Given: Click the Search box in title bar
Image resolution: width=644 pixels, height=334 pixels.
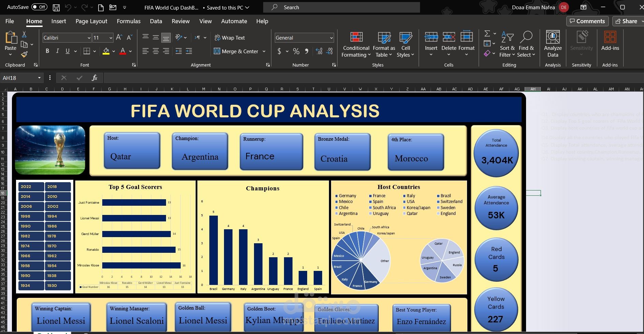Looking at the screenshot, I should [342, 7].
